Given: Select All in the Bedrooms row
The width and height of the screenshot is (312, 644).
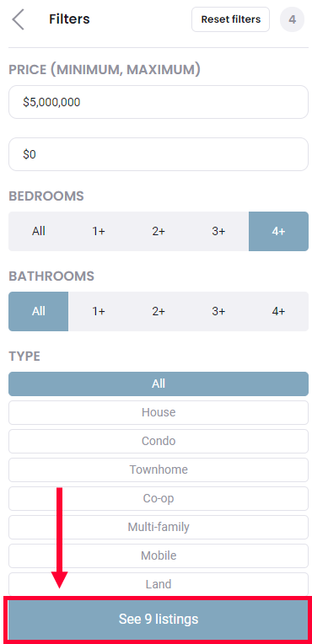Looking at the screenshot, I should click(x=39, y=231).
